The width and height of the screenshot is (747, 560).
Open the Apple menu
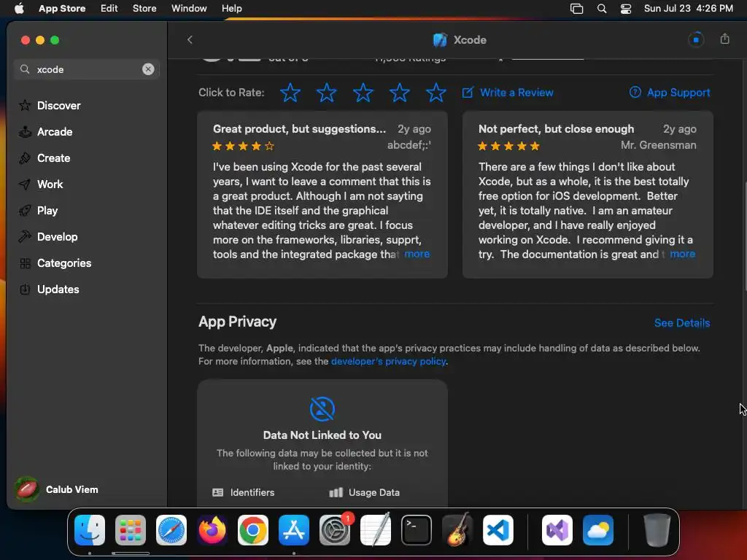(19, 9)
